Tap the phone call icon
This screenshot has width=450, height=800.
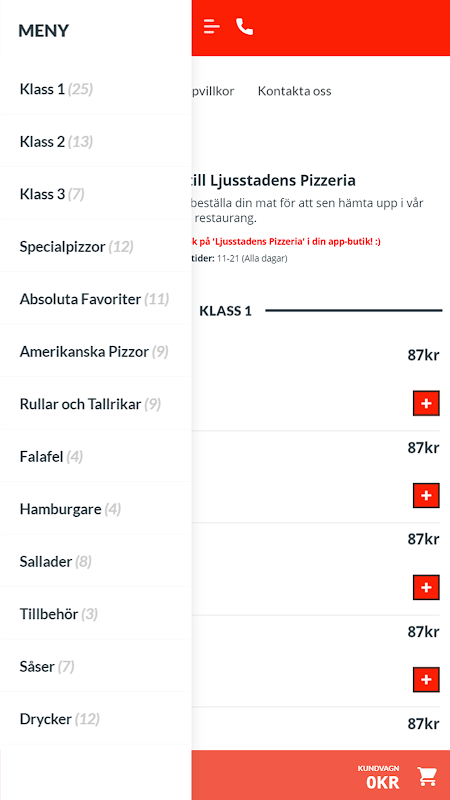[x=245, y=26]
